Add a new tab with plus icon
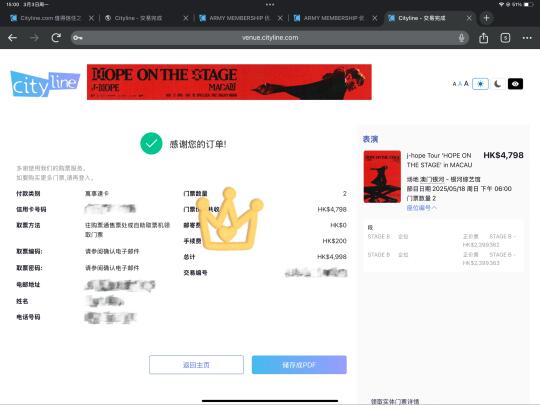The height and width of the screenshot is (405, 540). click(486, 18)
